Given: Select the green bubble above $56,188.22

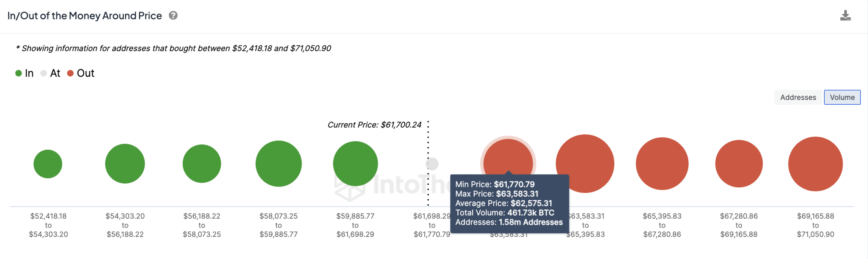Looking at the screenshot, I should [x=202, y=164].
